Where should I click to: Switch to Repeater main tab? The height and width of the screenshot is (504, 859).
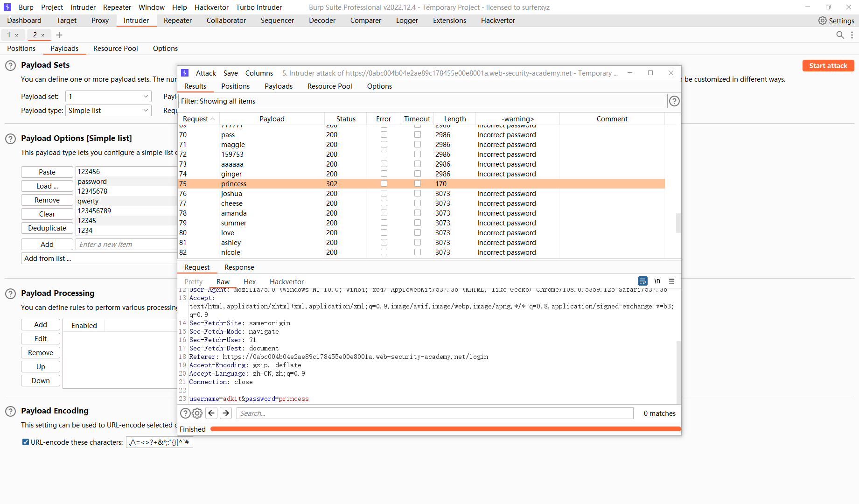pos(178,21)
